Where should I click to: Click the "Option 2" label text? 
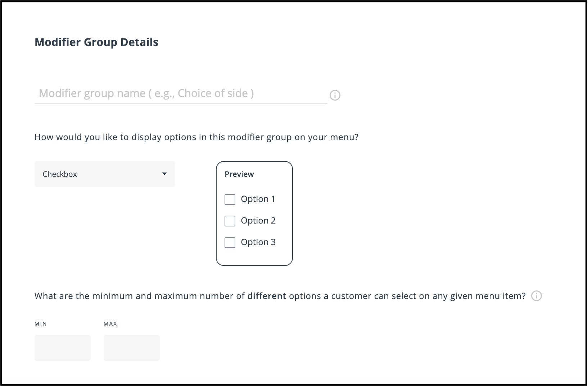tap(258, 221)
